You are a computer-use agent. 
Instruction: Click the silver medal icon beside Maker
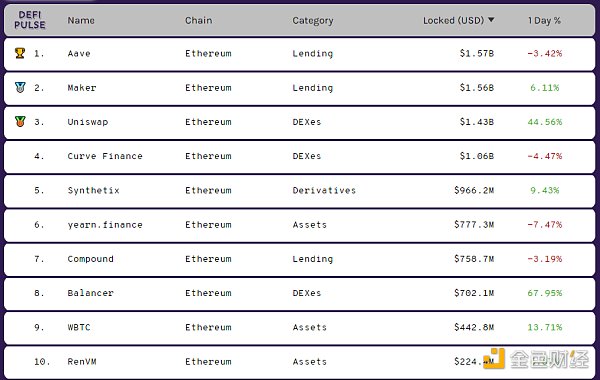(x=20, y=87)
